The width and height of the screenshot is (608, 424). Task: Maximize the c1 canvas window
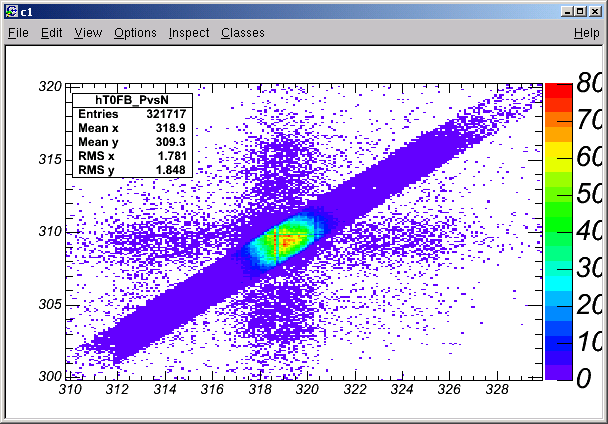(x=580, y=12)
